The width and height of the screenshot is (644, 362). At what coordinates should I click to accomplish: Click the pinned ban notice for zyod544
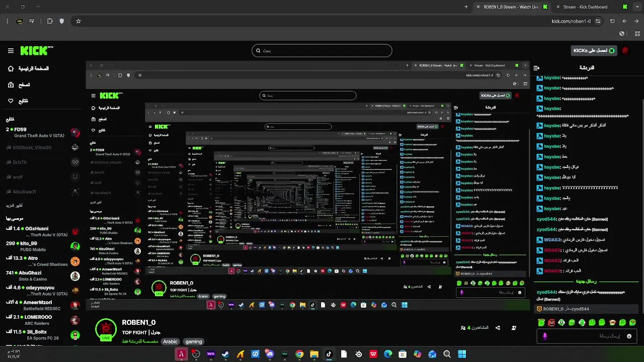586,309
